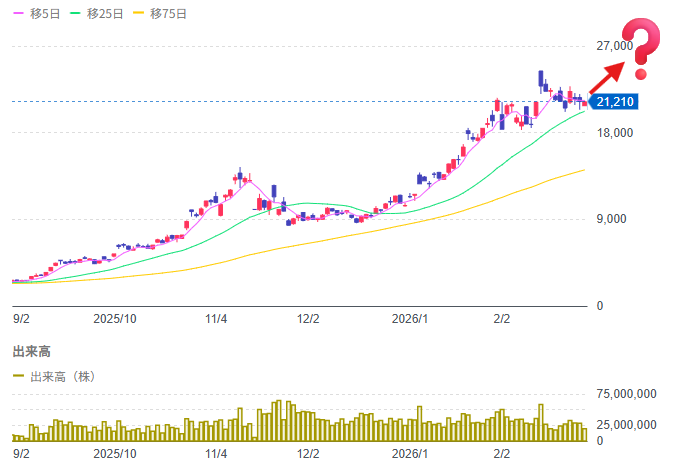Toggle the 移5日 moving average legend
Viewport: 675px width, 463px height.
click(34, 14)
